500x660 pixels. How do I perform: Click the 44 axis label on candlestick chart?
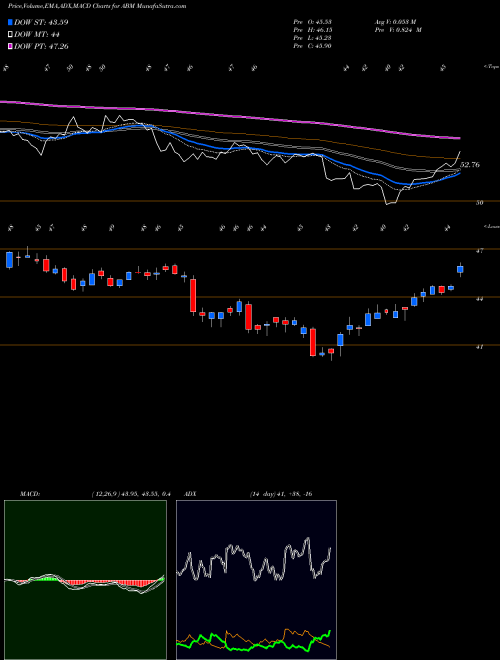[x=479, y=299]
